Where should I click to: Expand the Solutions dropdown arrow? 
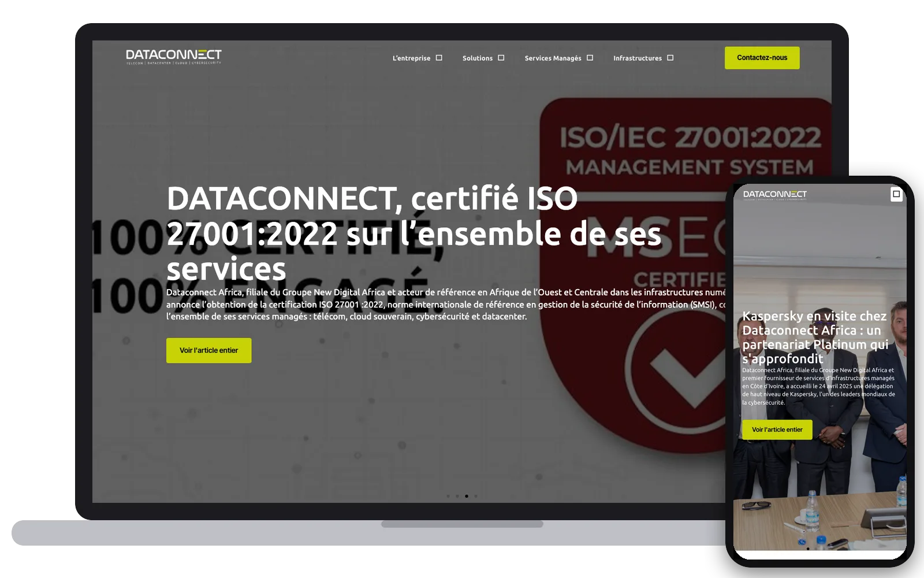pos(501,58)
